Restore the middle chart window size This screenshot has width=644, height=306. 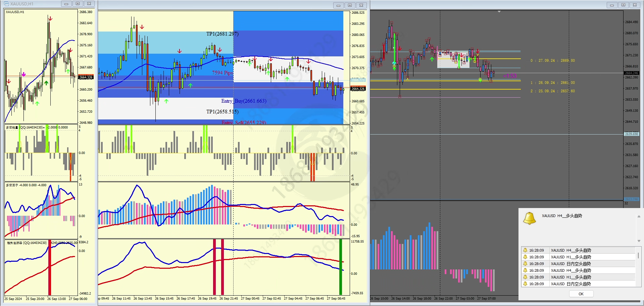[x=350, y=5]
